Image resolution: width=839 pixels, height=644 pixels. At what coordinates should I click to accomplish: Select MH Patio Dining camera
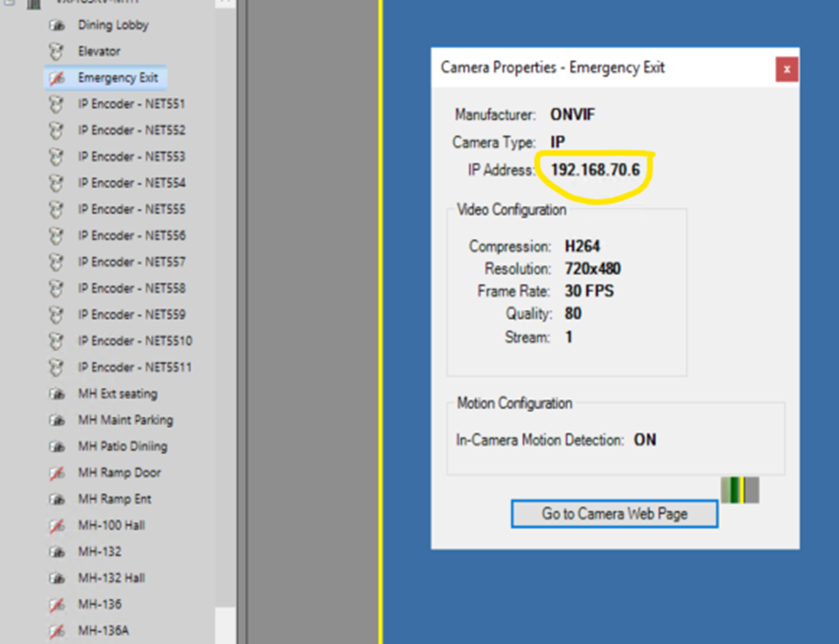pos(123,446)
